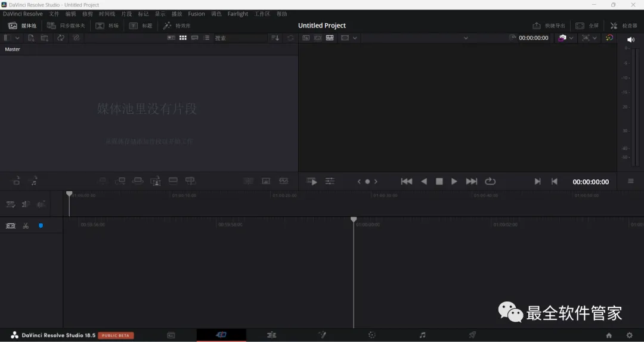Image resolution: width=644 pixels, height=342 pixels.
Task: Switch media pool to filmstrip view
Action: tap(194, 38)
